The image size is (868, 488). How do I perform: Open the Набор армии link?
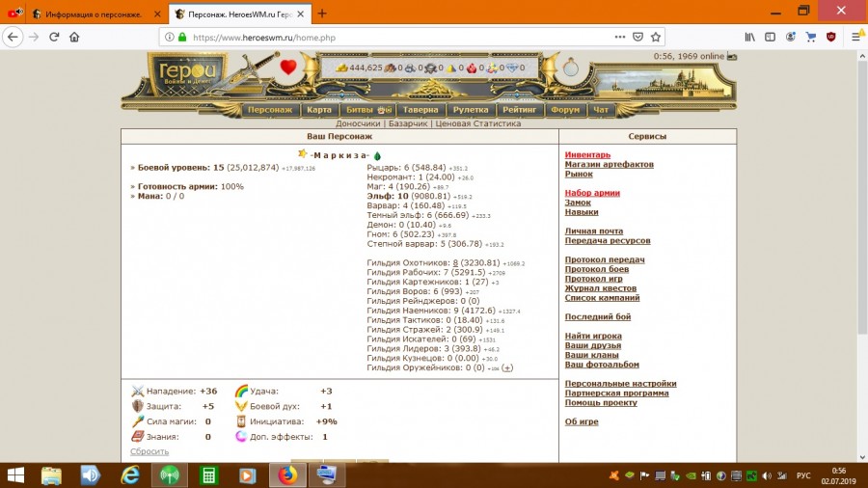pos(592,193)
